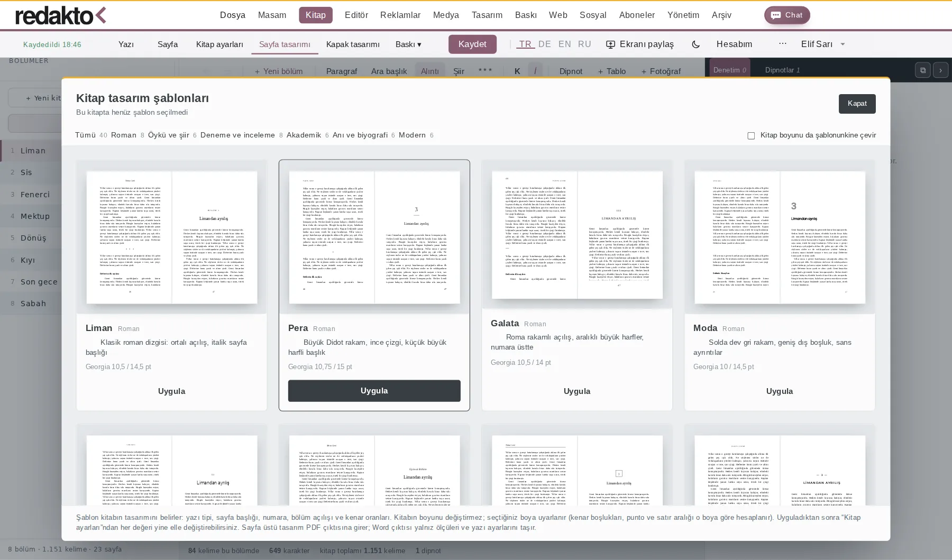Open the Kitap top menu
Viewport: 952px width, 560px height.
coord(316,15)
